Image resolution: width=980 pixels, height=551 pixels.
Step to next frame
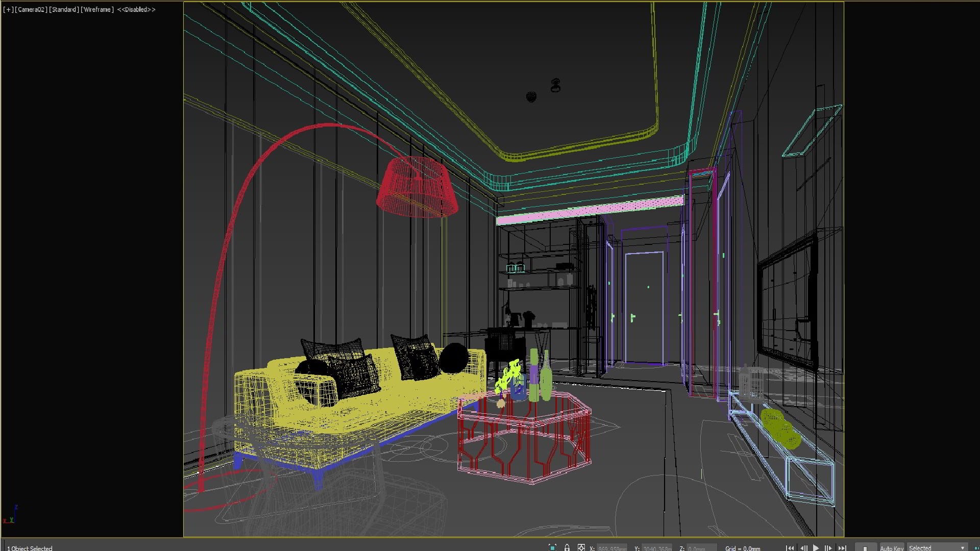point(828,548)
